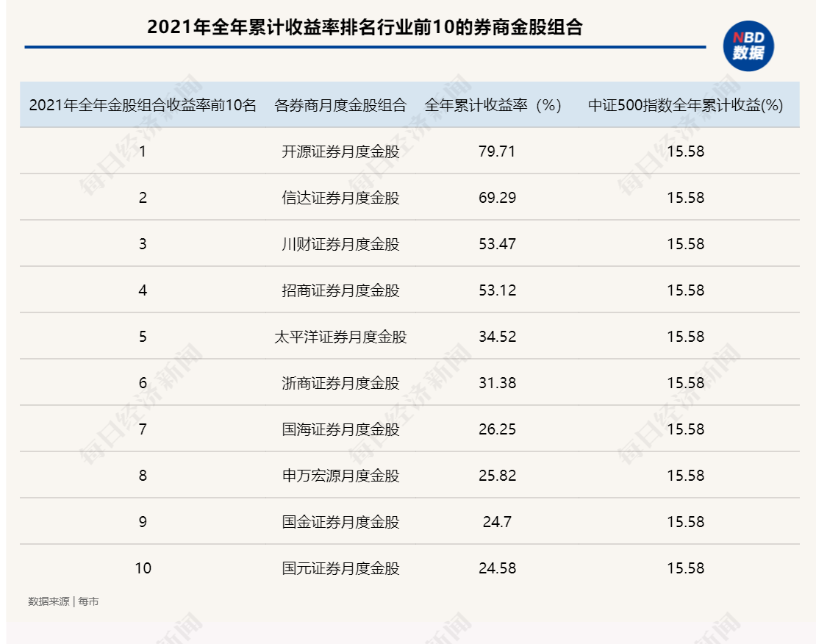Click rank number 2 in first column
816x644 pixels.
coord(143,198)
